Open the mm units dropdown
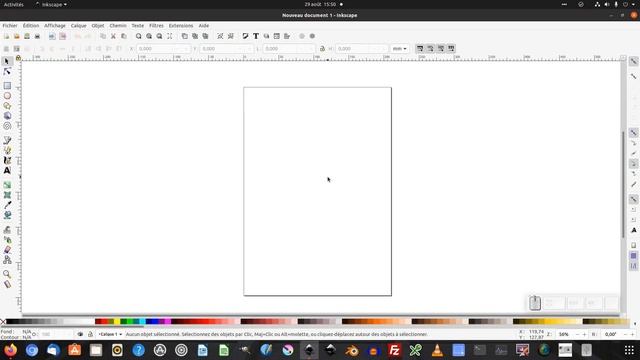Screen dimensions: 640x360 pos(399,49)
